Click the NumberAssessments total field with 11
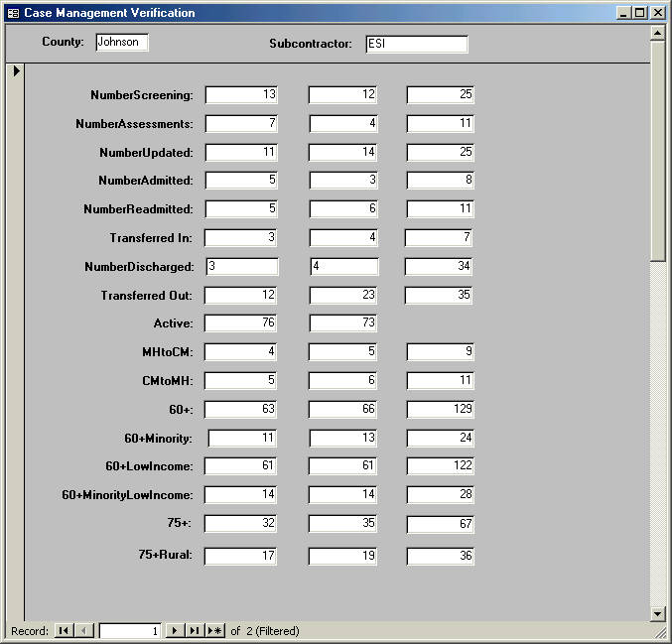The image size is (672, 644). (441, 123)
